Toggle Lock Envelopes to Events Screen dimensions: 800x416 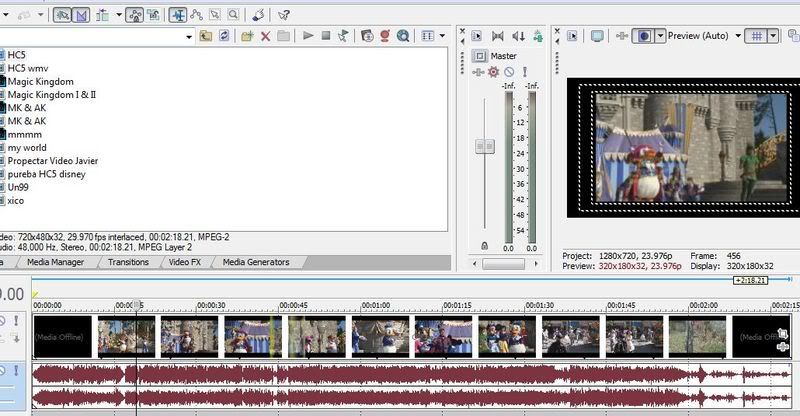coord(135,15)
